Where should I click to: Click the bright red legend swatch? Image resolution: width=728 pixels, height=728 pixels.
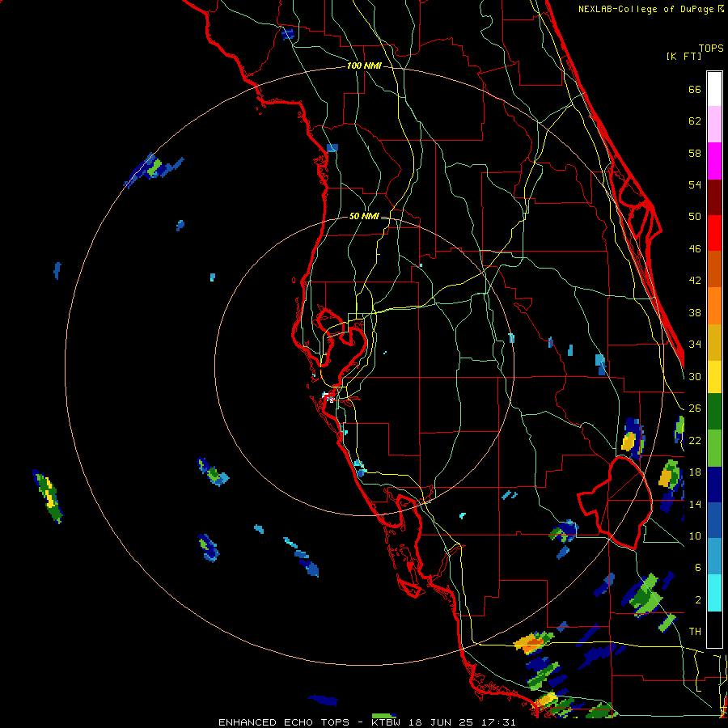[x=714, y=233]
